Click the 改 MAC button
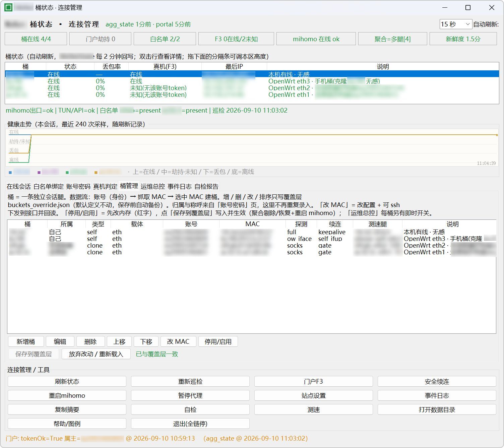The image size is (504, 448). (178, 341)
